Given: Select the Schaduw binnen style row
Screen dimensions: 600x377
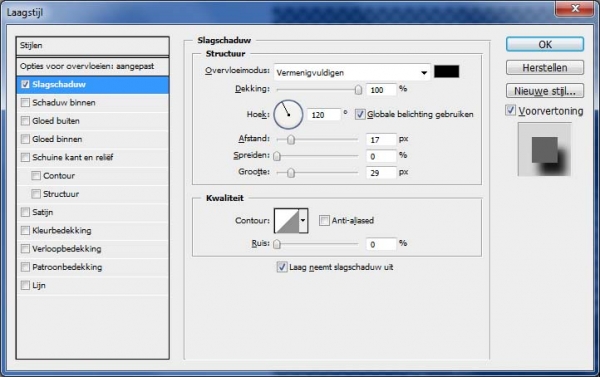Looking at the screenshot, I should pos(93,103).
